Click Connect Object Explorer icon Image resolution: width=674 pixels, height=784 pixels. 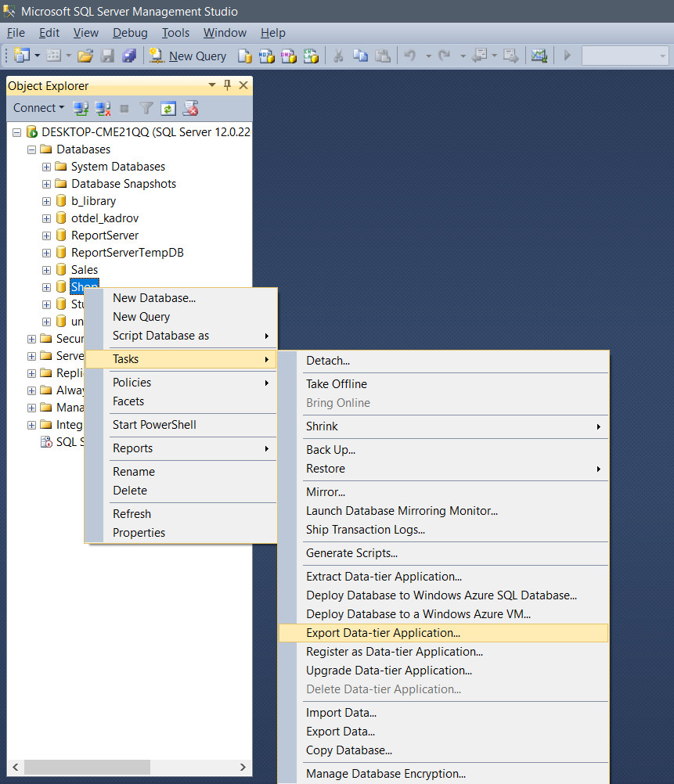coord(81,108)
